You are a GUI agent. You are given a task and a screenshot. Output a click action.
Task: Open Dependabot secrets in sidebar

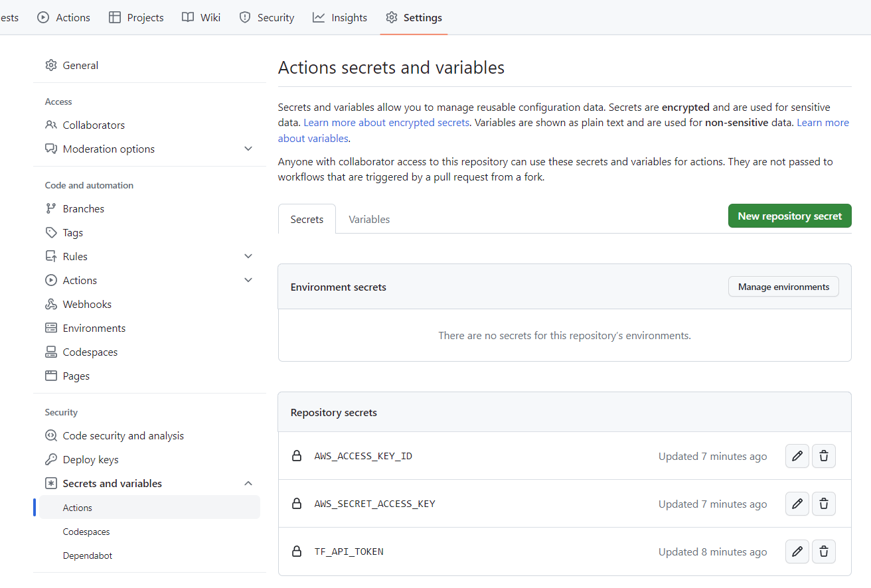click(x=88, y=555)
